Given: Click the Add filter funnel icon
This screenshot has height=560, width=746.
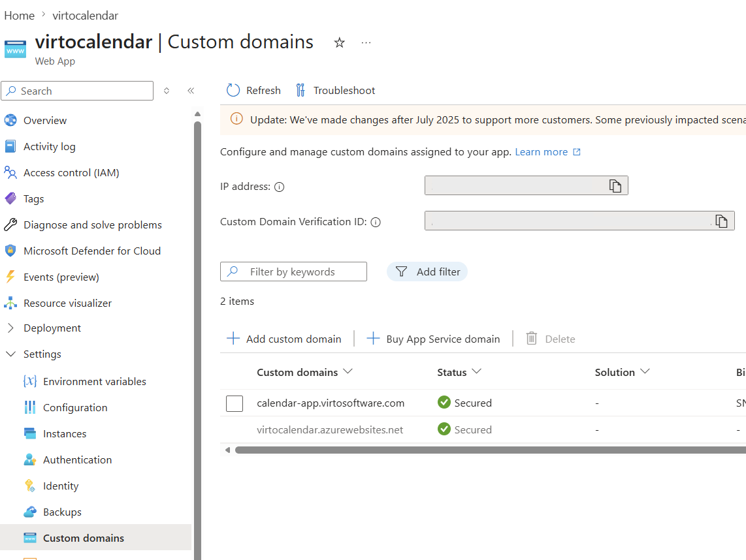Looking at the screenshot, I should pos(402,272).
